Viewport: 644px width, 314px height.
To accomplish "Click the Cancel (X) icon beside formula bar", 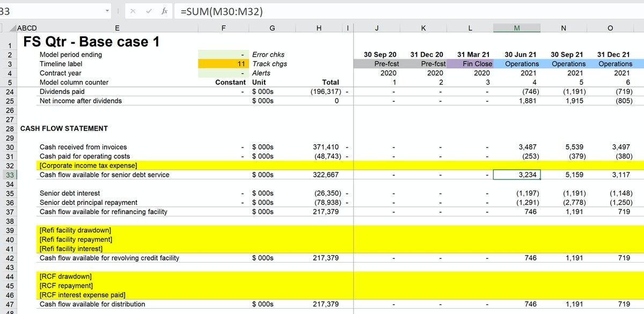I will tap(133, 10).
